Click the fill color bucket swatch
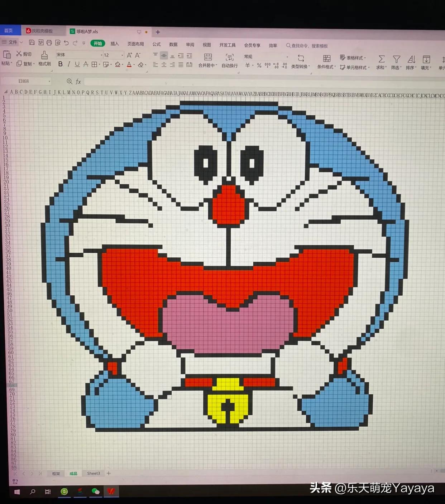 coord(117,64)
